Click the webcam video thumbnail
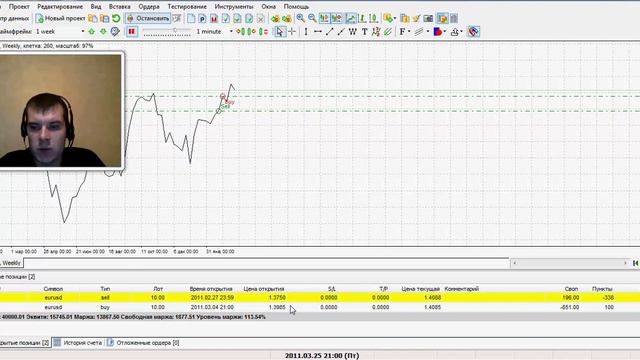The height and width of the screenshot is (360, 640). pyautogui.click(x=60, y=110)
